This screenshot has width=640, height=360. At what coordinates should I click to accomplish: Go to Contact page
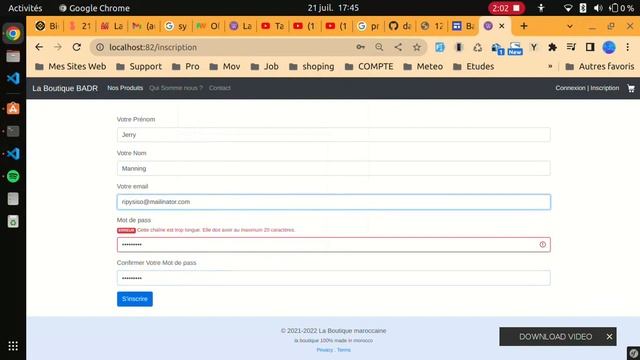[220, 88]
